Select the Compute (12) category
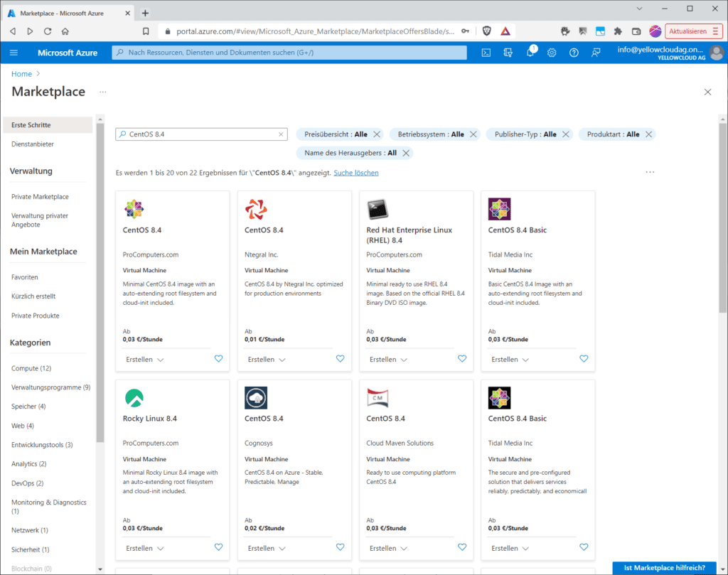728x575 pixels. coord(31,368)
